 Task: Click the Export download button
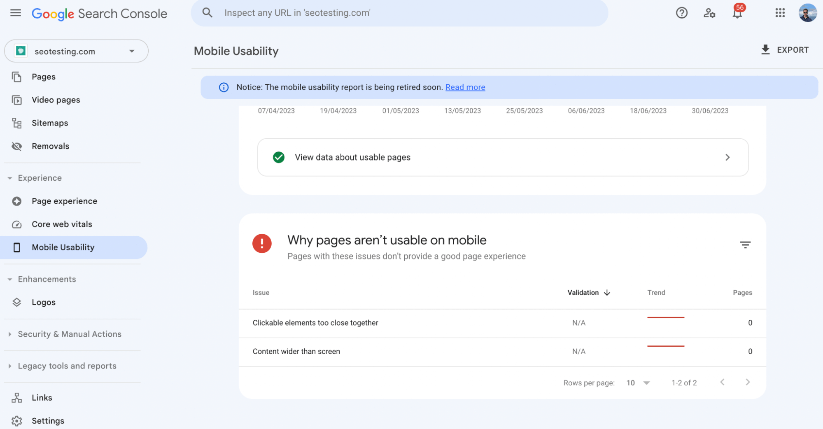click(785, 50)
